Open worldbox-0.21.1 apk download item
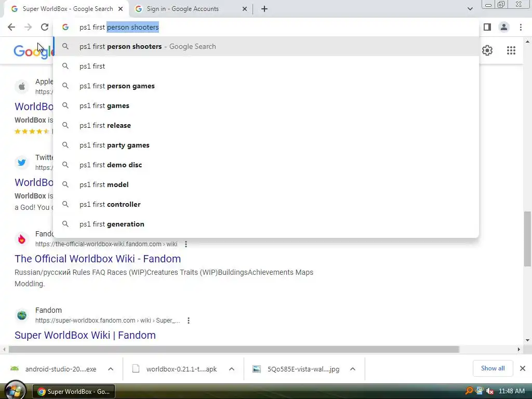 point(175,369)
